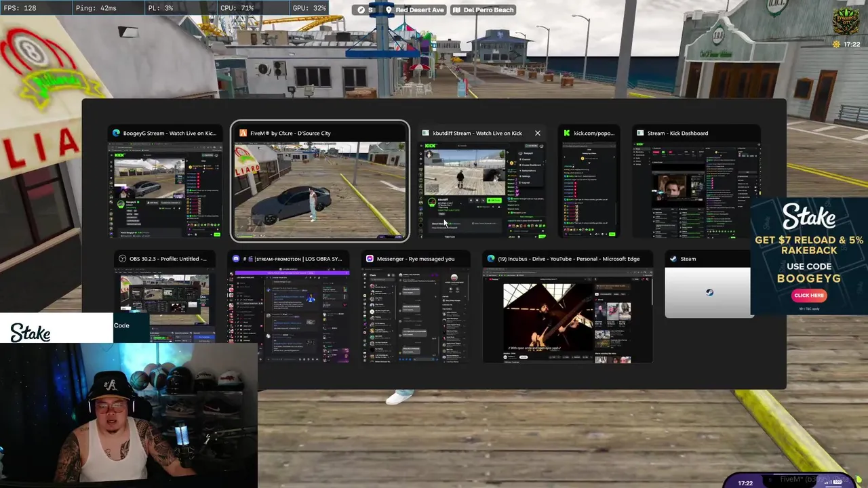Click title 'kbutdiff Stream - Watch Live on Kick'

(477, 134)
